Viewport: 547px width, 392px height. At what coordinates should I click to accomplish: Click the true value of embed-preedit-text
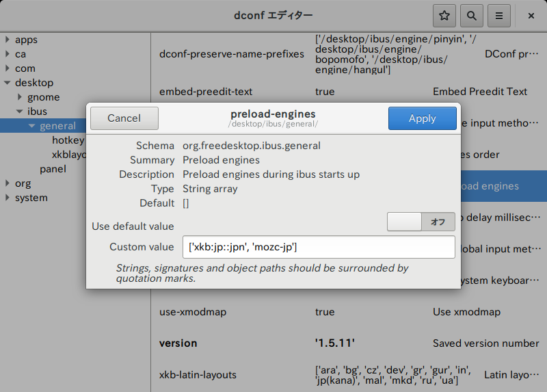[325, 92]
